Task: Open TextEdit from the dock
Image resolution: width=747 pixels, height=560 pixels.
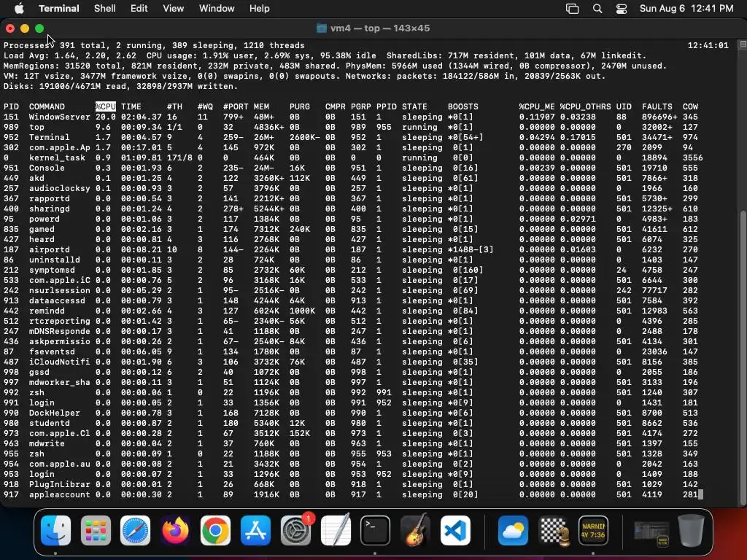Action: click(336, 530)
